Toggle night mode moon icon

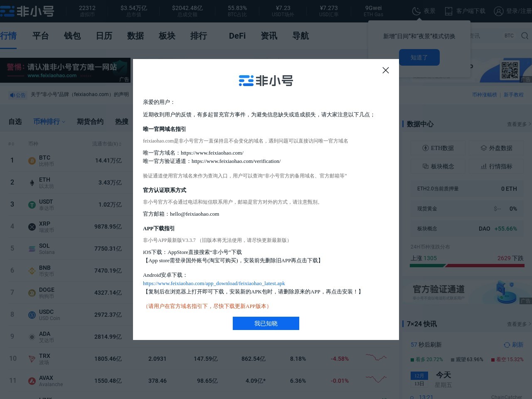point(416,11)
